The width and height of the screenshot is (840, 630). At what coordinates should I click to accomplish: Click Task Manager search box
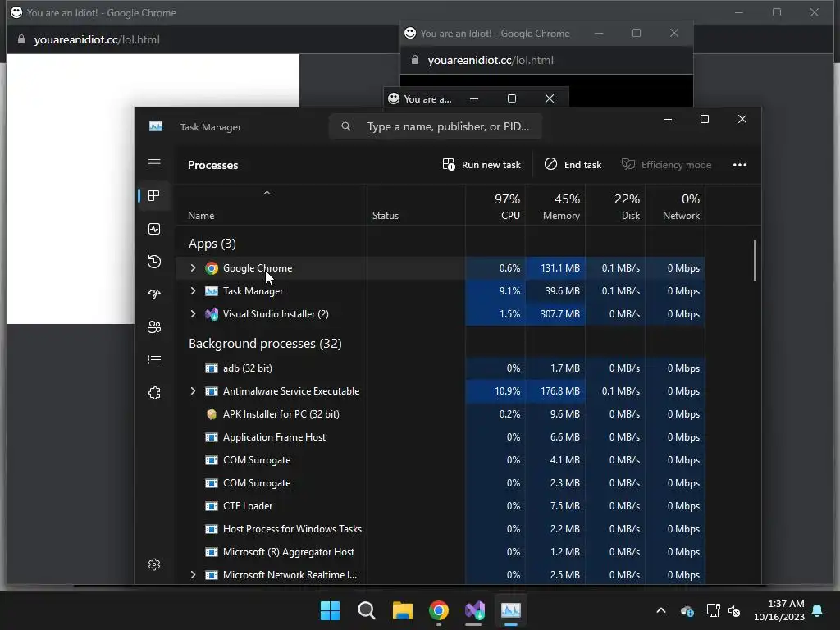(435, 126)
